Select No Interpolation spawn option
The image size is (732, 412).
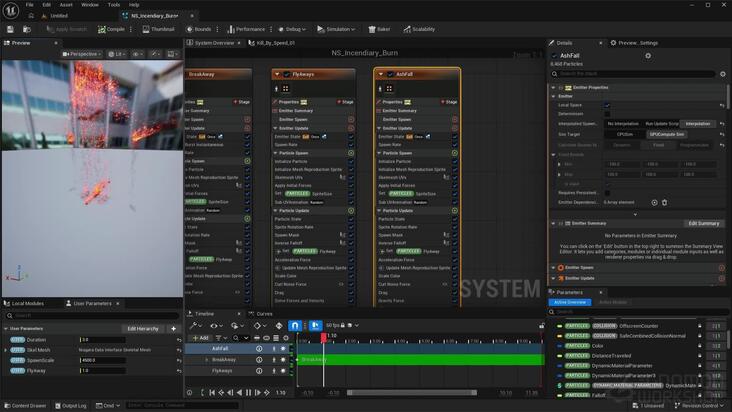[x=623, y=124]
